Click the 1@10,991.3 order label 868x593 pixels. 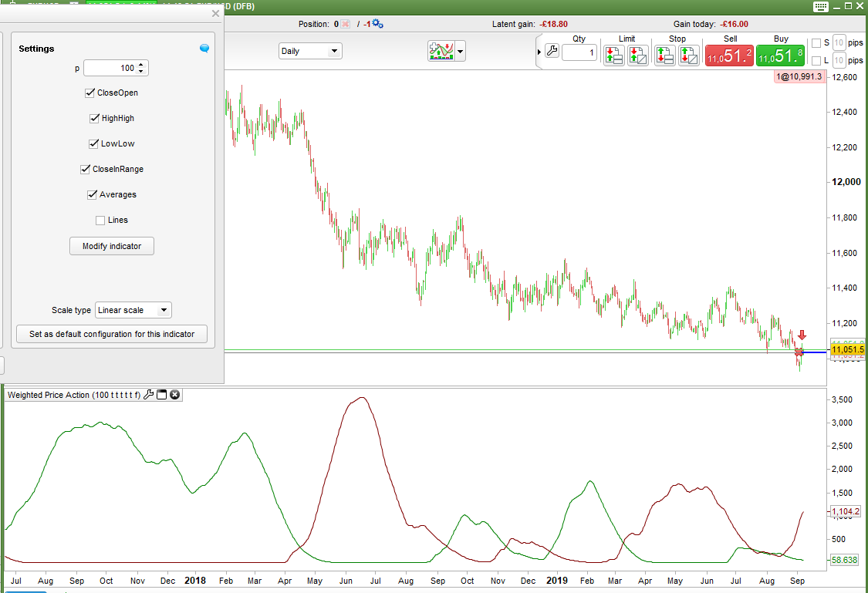click(799, 76)
